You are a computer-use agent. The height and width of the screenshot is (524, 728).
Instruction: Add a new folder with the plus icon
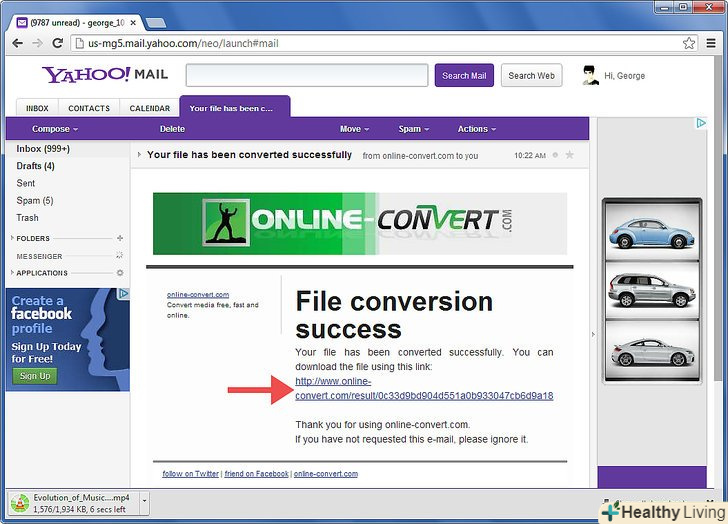click(x=120, y=238)
